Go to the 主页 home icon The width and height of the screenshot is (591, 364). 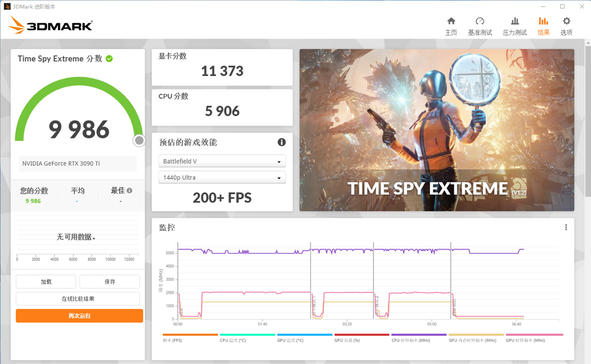[x=451, y=21]
